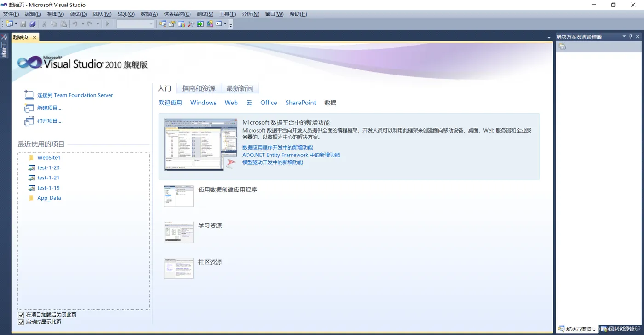
Task: Close the 起始页 document tab
Action: tap(34, 37)
